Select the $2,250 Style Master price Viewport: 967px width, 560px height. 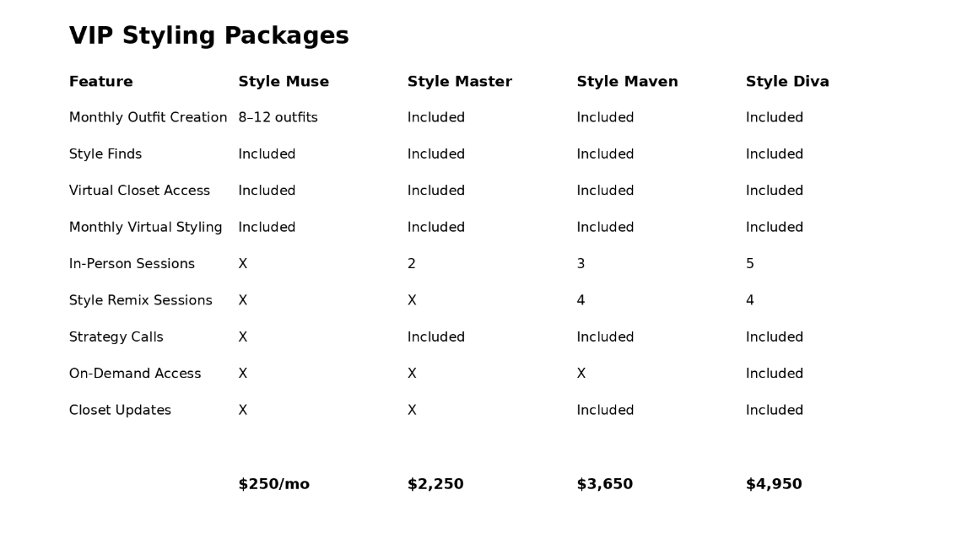click(435, 484)
